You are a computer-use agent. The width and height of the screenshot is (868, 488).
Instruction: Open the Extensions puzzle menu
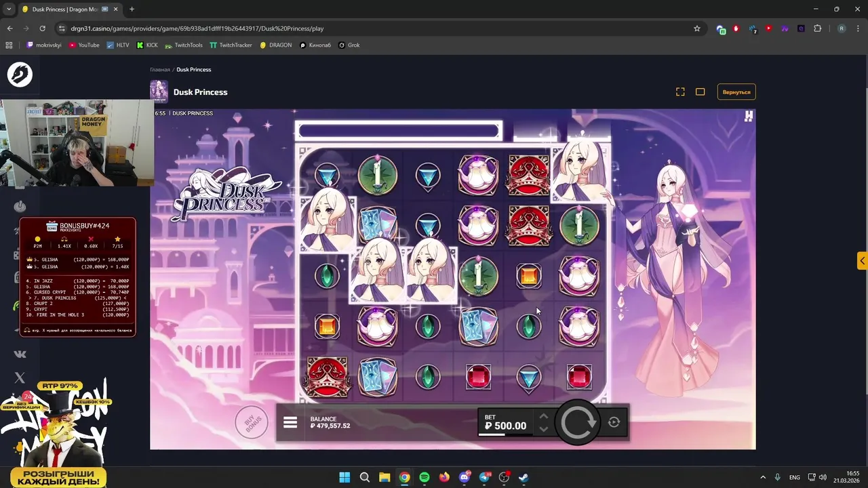(817, 28)
